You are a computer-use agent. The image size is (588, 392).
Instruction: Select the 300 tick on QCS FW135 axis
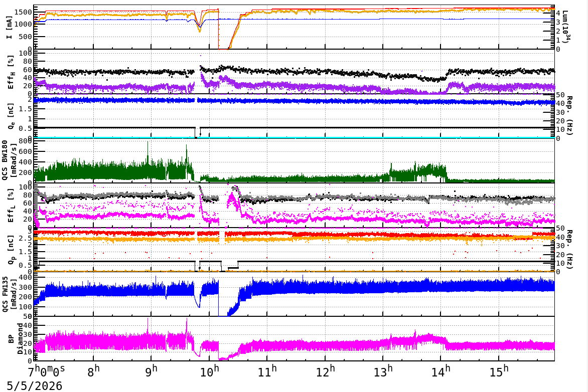click(x=26, y=287)
